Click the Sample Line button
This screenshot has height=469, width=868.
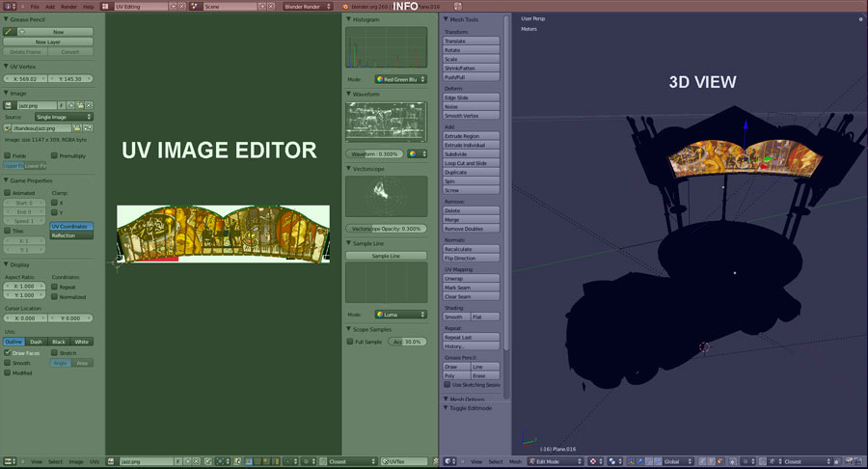click(387, 256)
